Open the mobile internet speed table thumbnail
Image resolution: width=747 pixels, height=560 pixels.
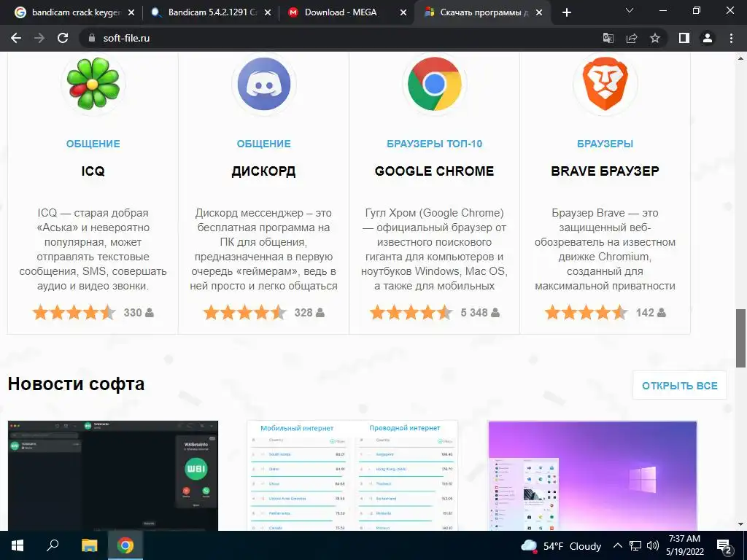pyautogui.click(x=352, y=475)
